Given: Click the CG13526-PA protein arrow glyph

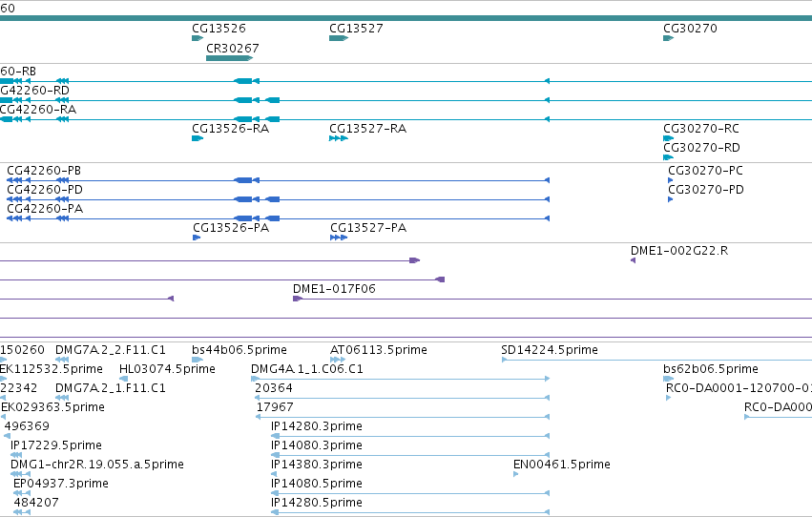Looking at the screenshot, I should point(197,238).
